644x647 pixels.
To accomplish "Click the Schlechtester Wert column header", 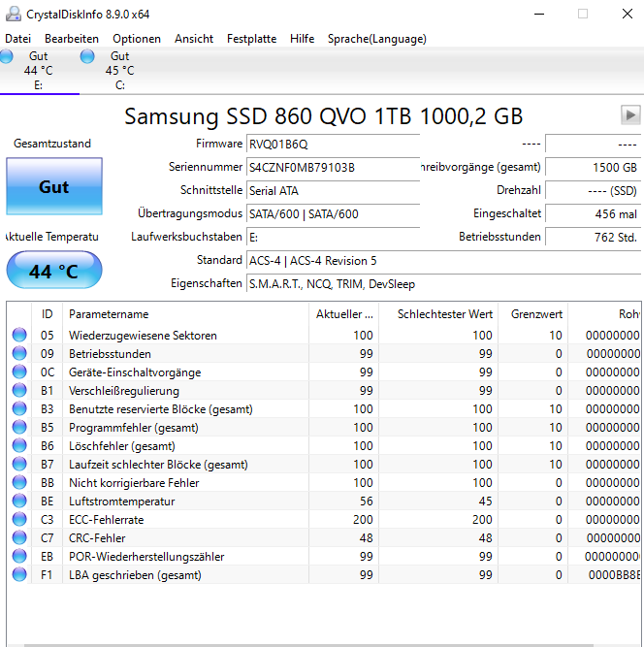I will click(x=438, y=314).
